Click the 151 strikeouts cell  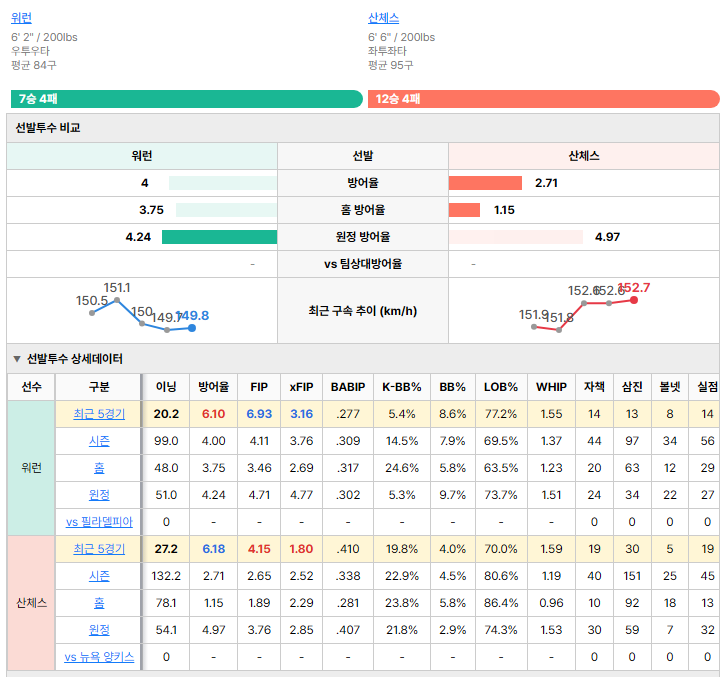point(632,576)
